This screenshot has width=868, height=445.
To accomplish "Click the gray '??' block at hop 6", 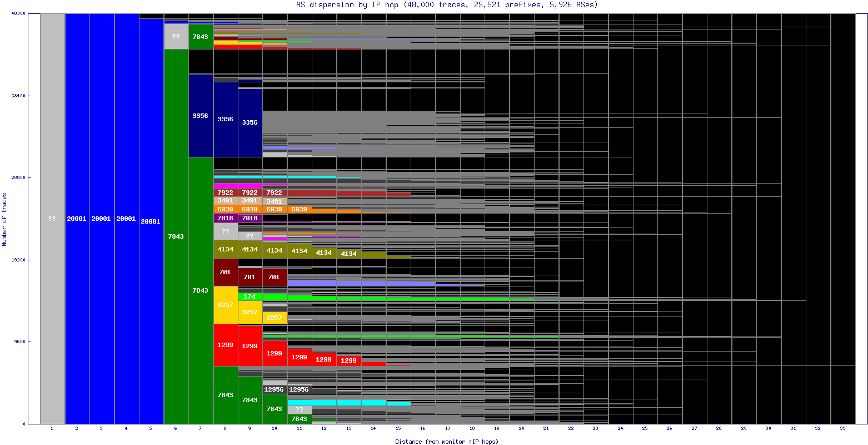I will pyautogui.click(x=176, y=36).
